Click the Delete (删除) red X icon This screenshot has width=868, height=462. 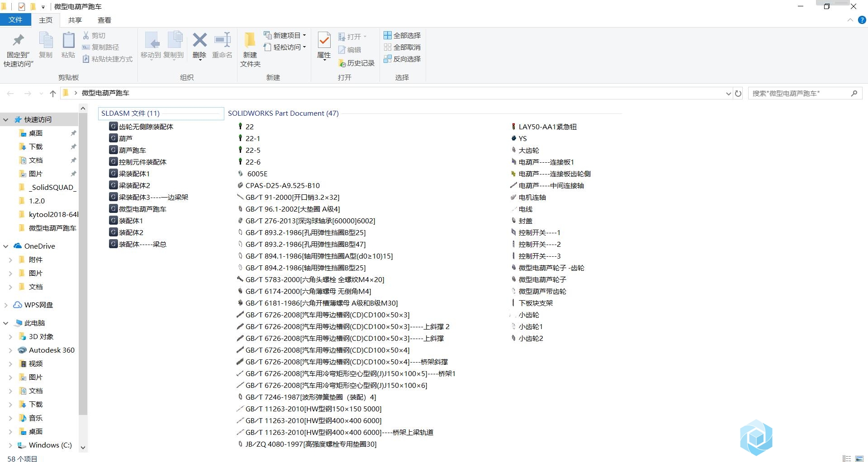click(x=199, y=40)
